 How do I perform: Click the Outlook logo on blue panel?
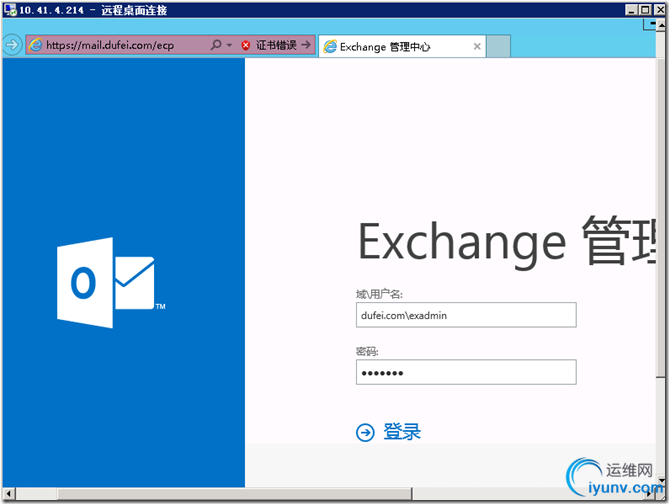click(x=111, y=283)
